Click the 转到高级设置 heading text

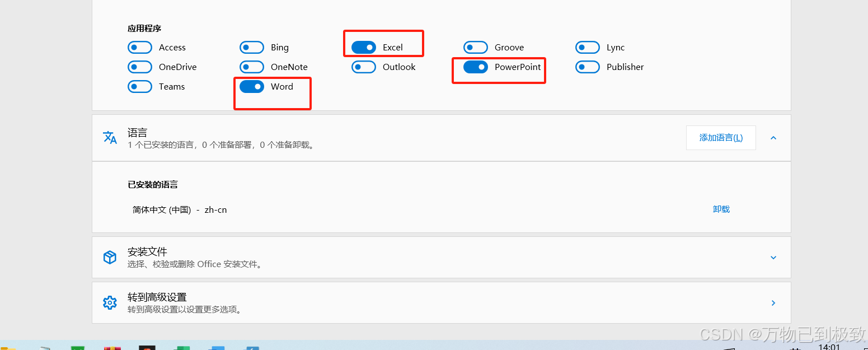pos(157,297)
